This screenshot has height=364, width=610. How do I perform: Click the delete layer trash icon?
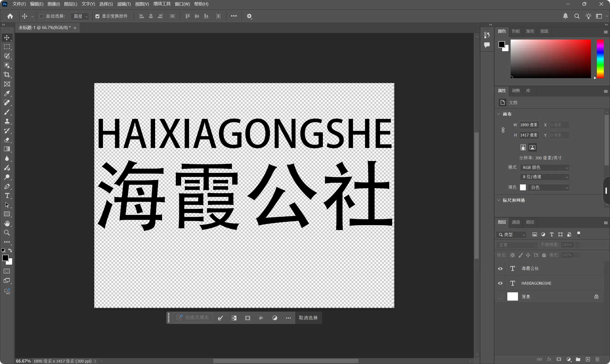point(597,359)
